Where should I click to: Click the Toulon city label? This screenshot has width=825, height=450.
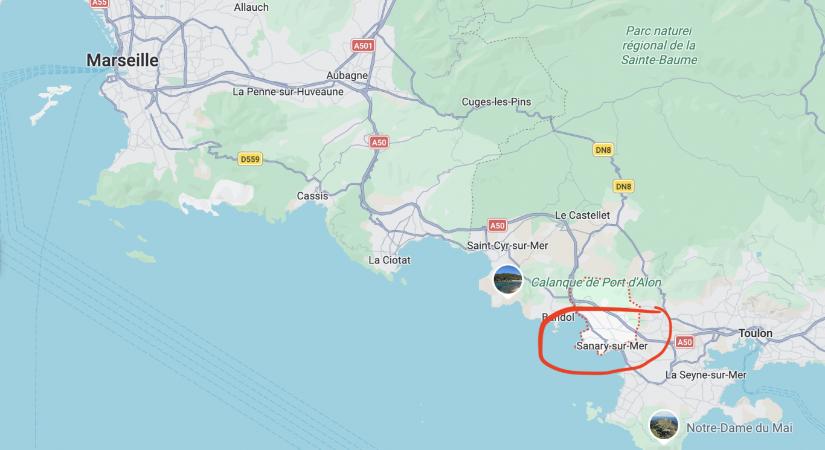[756, 333]
